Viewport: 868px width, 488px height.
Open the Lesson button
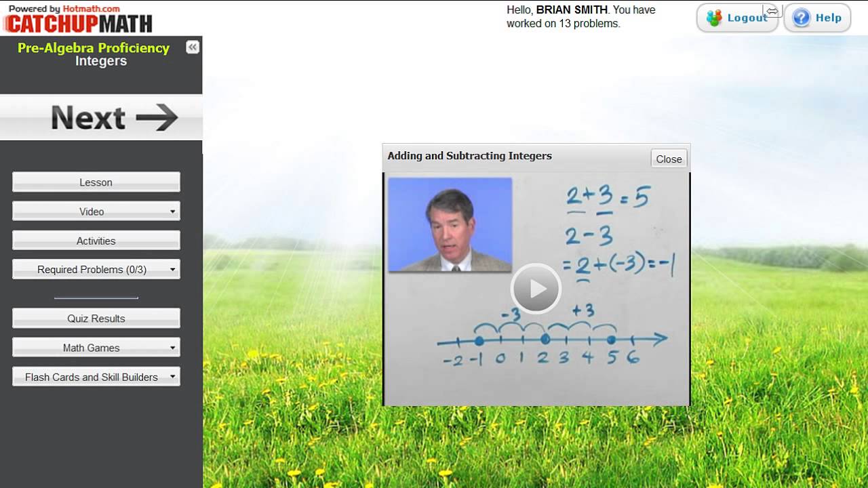pos(96,182)
